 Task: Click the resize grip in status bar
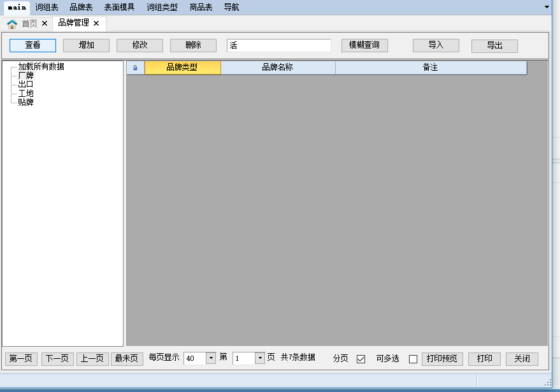pyautogui.click(x=548, y=384)
